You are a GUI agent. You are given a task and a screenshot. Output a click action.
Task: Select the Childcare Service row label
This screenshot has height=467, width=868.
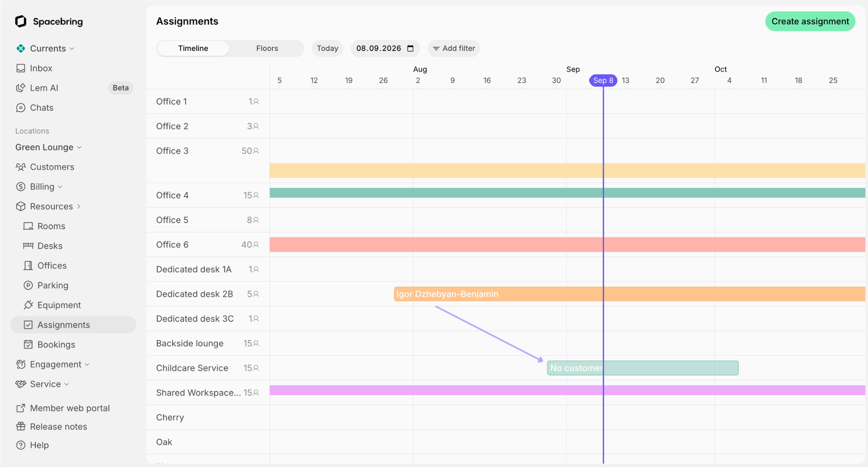[192, 368]
